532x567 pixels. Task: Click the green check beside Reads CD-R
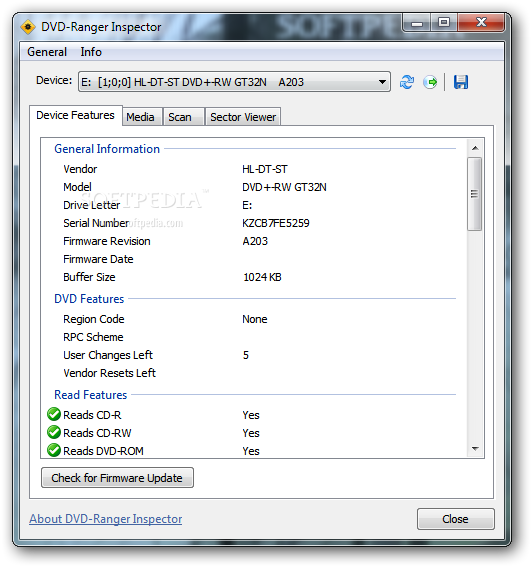pos(54,414)
